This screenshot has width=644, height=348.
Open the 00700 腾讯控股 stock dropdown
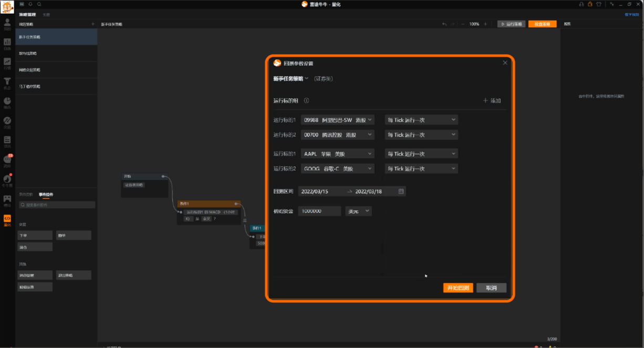click(338, 135)
